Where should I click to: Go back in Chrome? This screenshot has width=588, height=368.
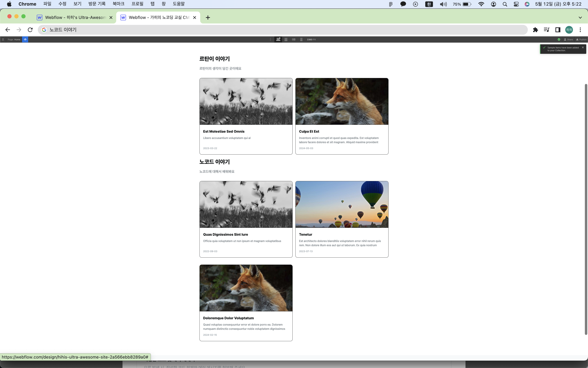pyautogui.click(x=8, y=30)
